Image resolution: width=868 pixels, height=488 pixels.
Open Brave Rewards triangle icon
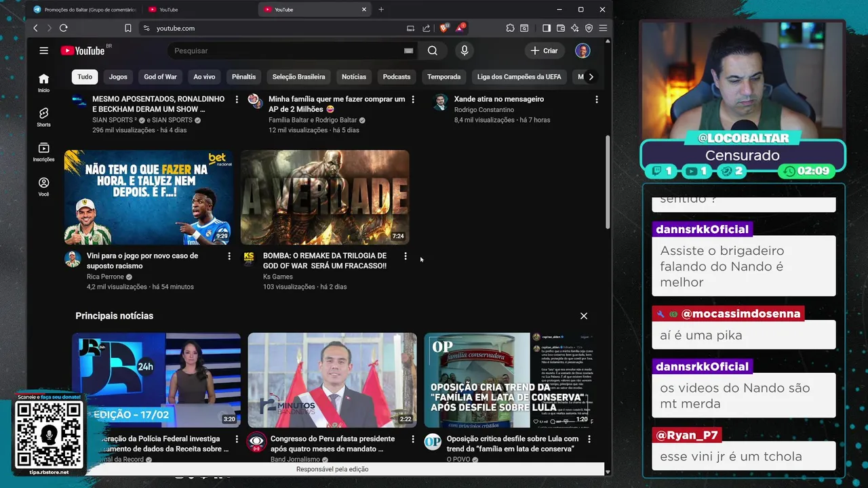pos(460,28)
